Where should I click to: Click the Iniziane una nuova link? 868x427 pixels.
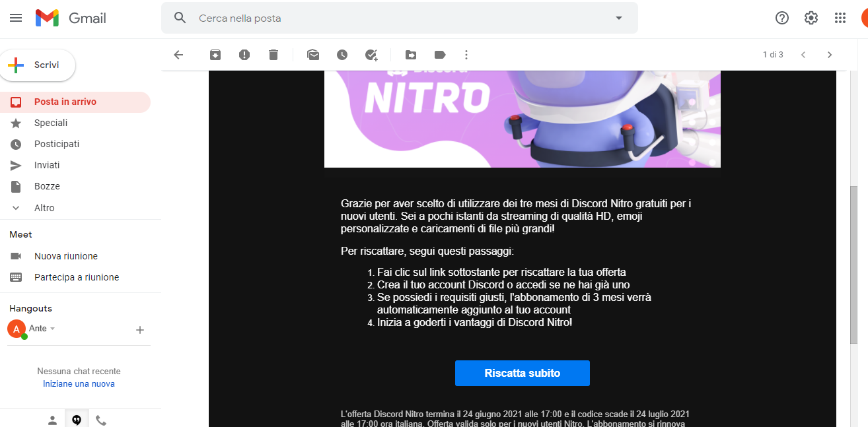click(x=79, y=383)
